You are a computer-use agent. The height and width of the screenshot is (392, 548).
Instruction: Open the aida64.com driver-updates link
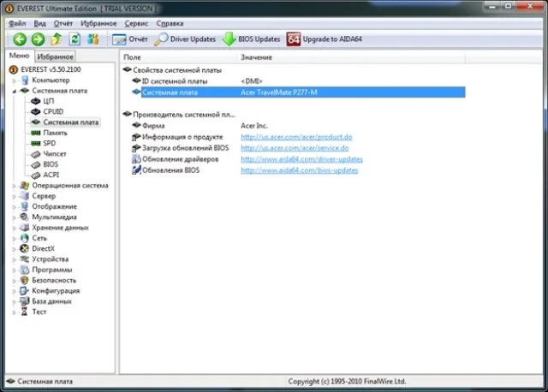click(301, 159)
